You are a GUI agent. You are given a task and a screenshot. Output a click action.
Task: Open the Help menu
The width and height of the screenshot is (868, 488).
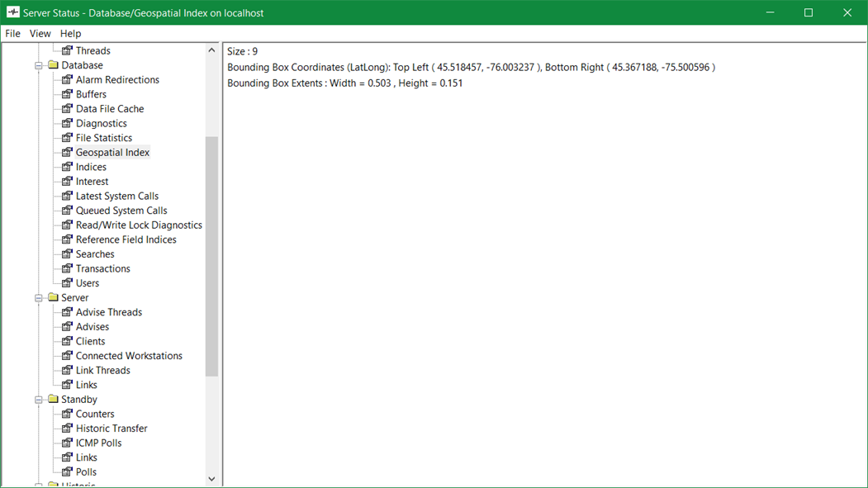coord(71,34)
